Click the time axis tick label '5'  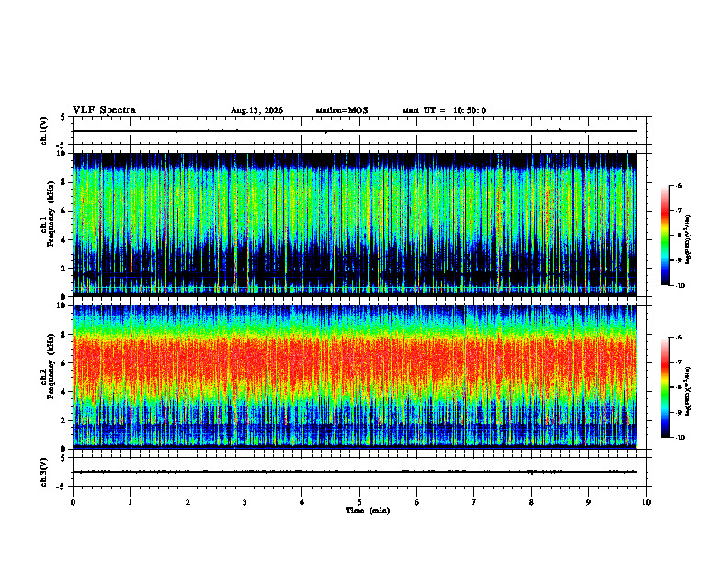point(359,502)
